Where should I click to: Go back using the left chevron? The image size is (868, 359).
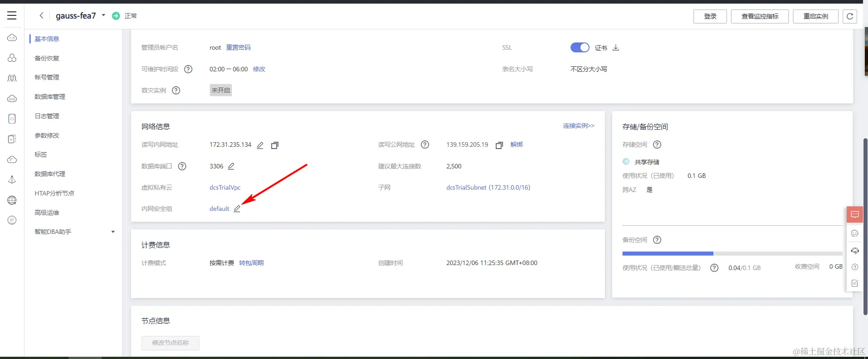point(41,15)
